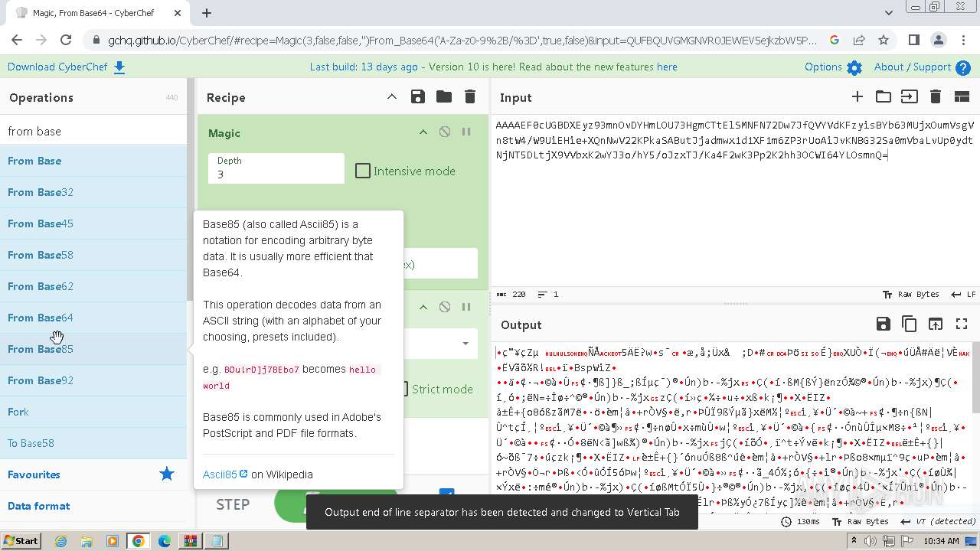Collapse the From Base64 operation chevron
Viewport: 980px width, 551px height.
point(423,307)
